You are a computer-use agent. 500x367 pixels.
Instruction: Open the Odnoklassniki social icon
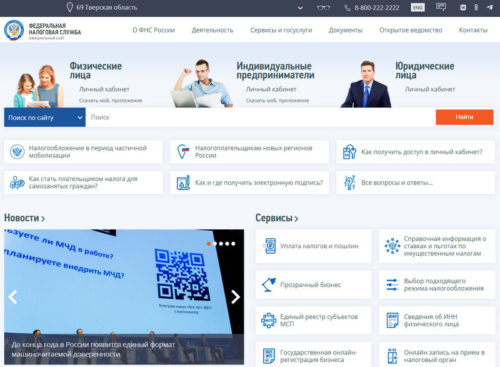476,7
